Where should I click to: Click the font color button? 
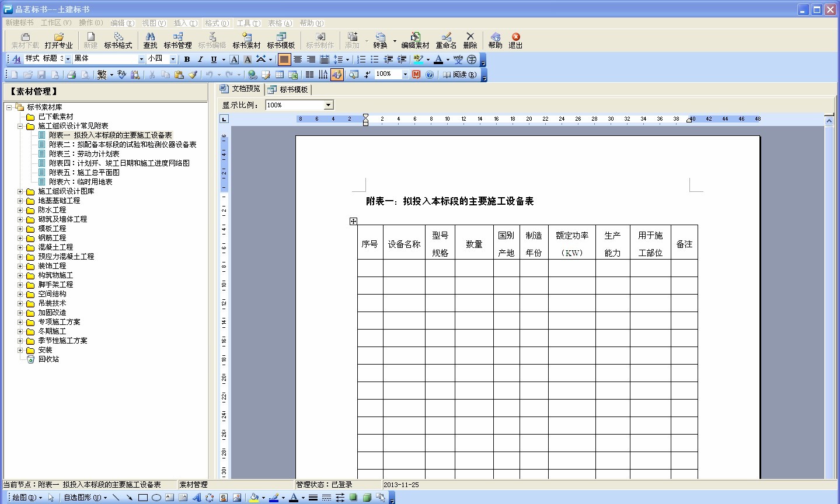(438, 59)
